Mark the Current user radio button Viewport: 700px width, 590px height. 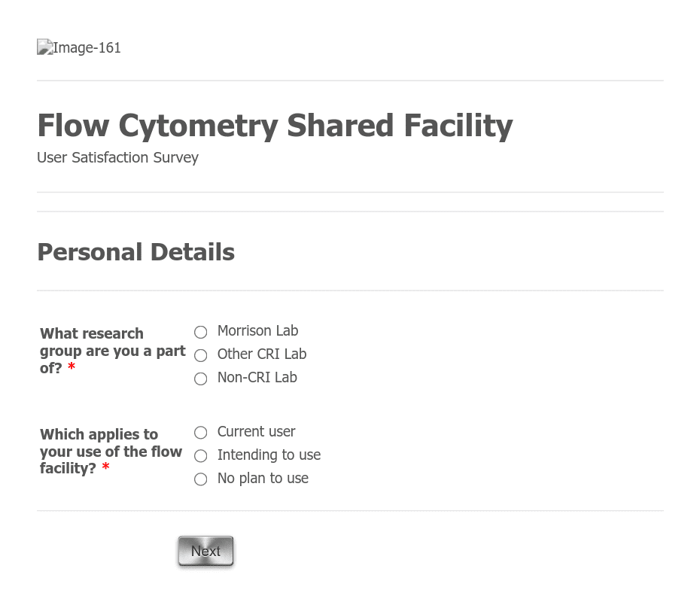click(x=200, y=433)
